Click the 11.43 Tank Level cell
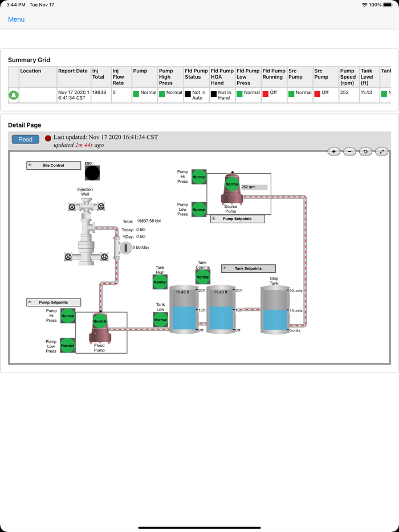 (369, 95)
